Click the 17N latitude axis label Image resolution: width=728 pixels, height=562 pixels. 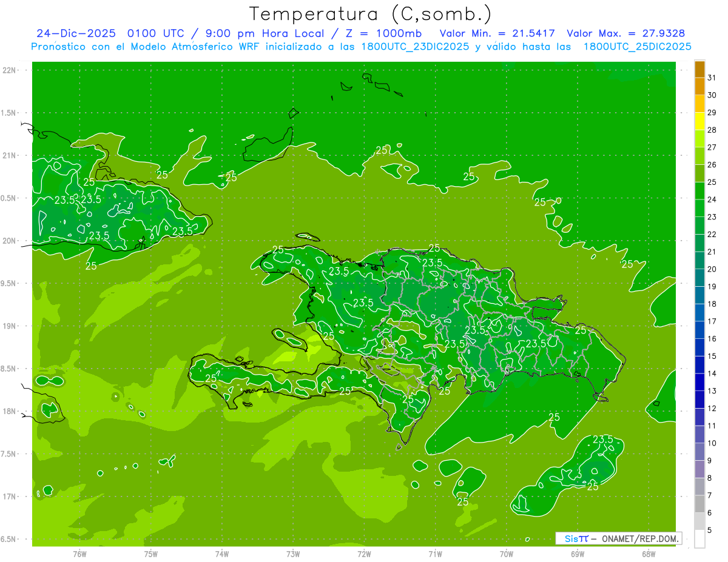pyautogui.click(x=10, y=497)
